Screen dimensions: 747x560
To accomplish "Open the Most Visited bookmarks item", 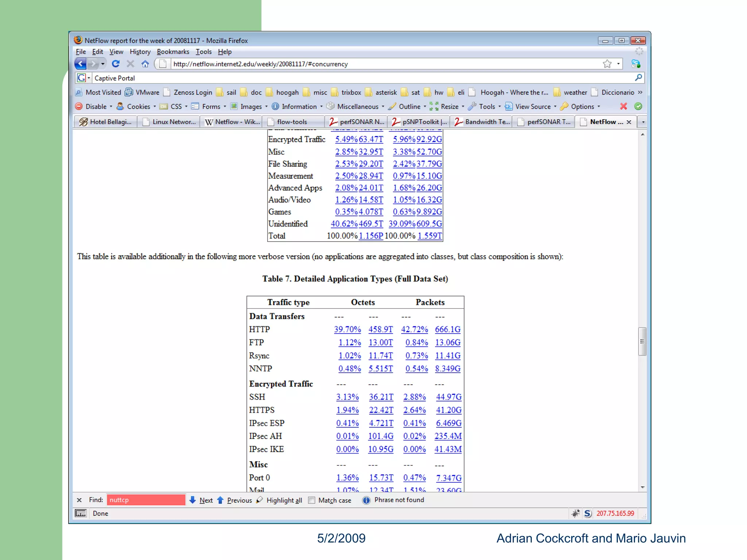I will (98, 92).
